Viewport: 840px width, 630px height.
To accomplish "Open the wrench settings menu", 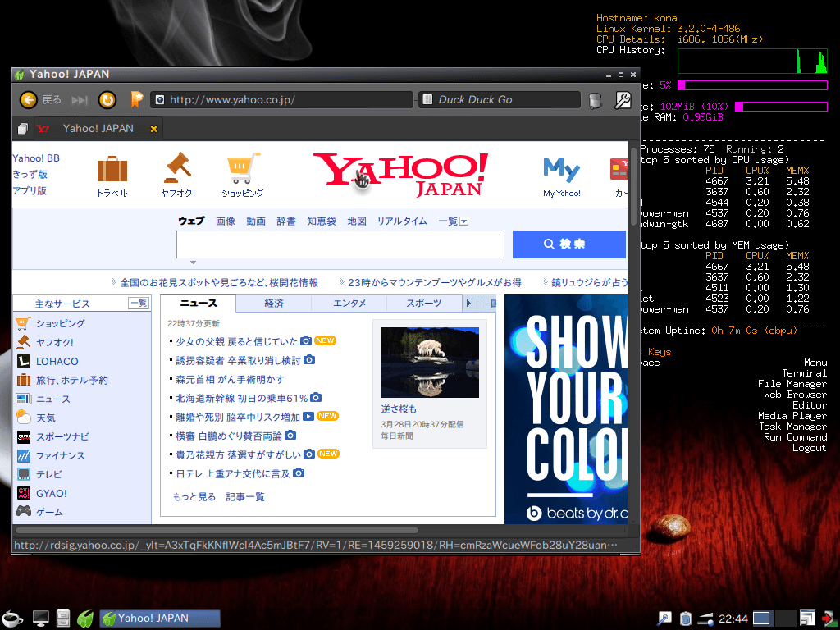I will pyautogui.click(x=623, y=99).
